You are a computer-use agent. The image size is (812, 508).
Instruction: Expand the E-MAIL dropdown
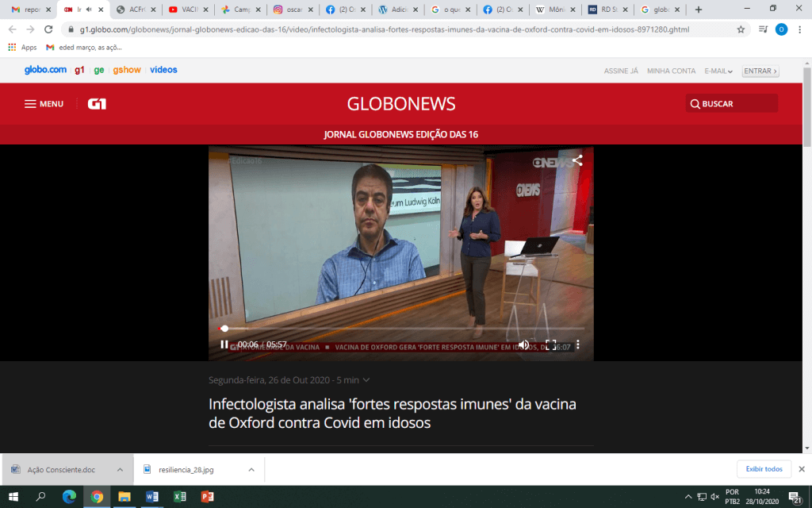pos(718,71)
